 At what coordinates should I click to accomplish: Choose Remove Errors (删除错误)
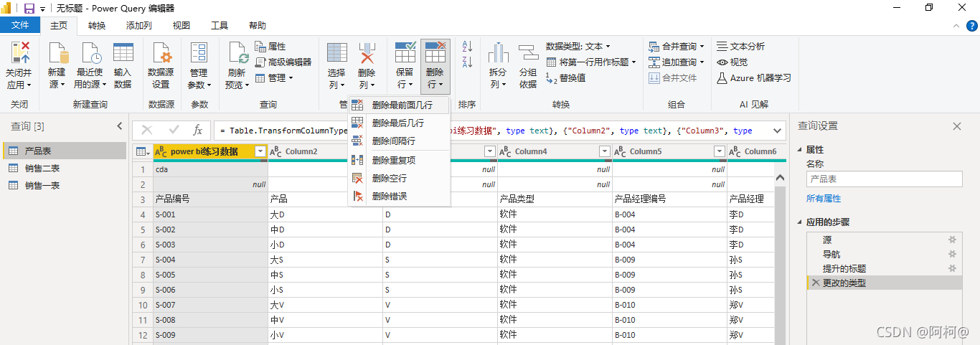pos(399,196)
